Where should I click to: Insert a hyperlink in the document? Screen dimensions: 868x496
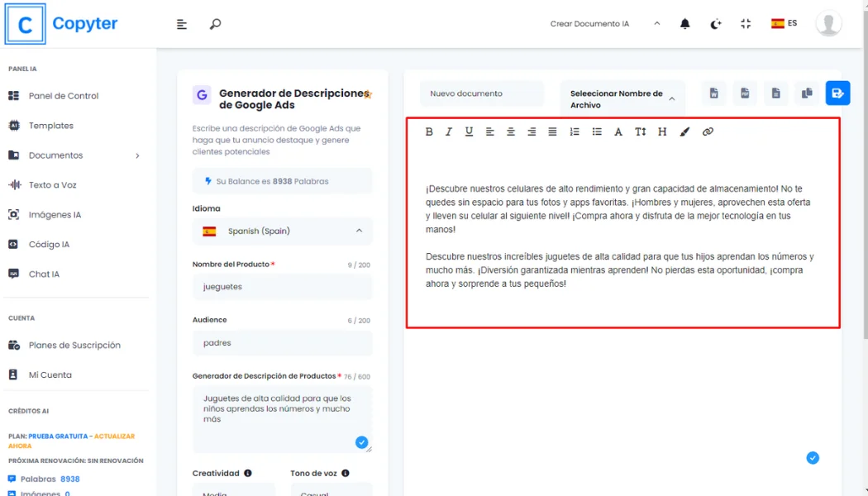708,131
